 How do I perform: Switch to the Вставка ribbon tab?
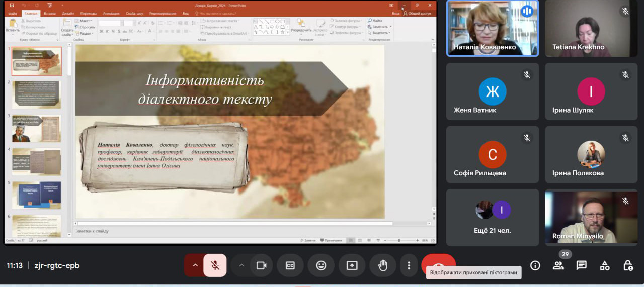[x=49, y=14]
